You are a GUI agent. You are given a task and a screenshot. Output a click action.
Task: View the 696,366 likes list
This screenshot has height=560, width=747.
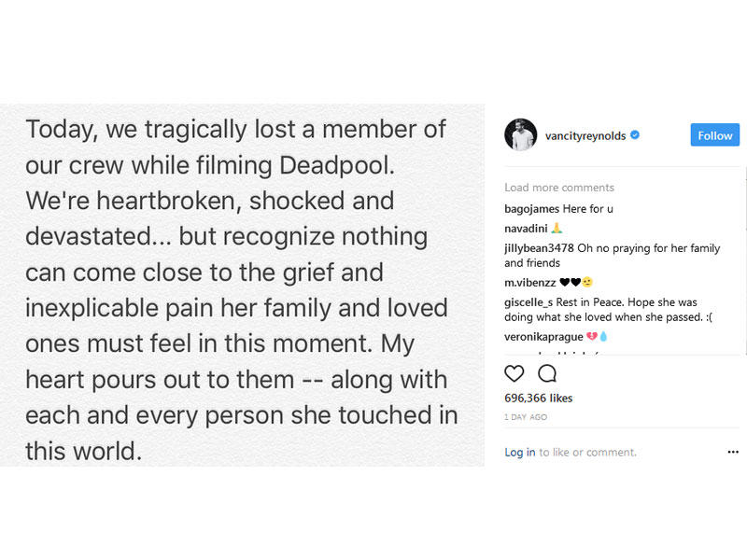pos(539,399)
